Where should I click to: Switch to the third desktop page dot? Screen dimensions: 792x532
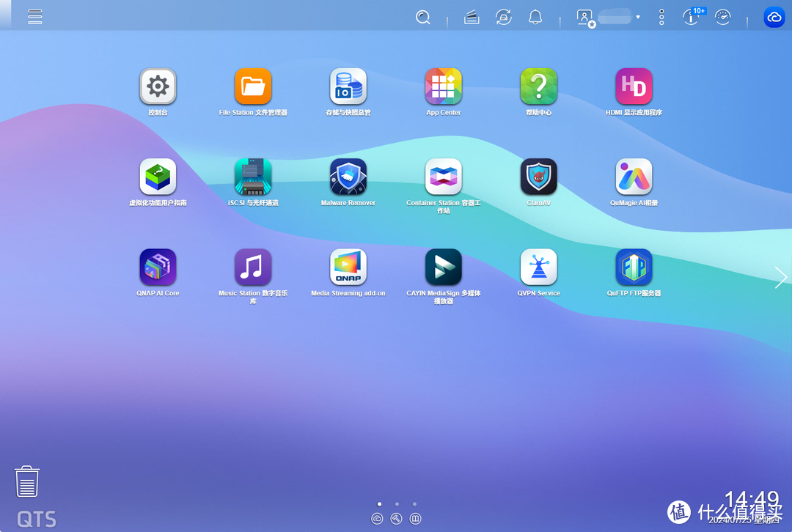tap(414, 503)
